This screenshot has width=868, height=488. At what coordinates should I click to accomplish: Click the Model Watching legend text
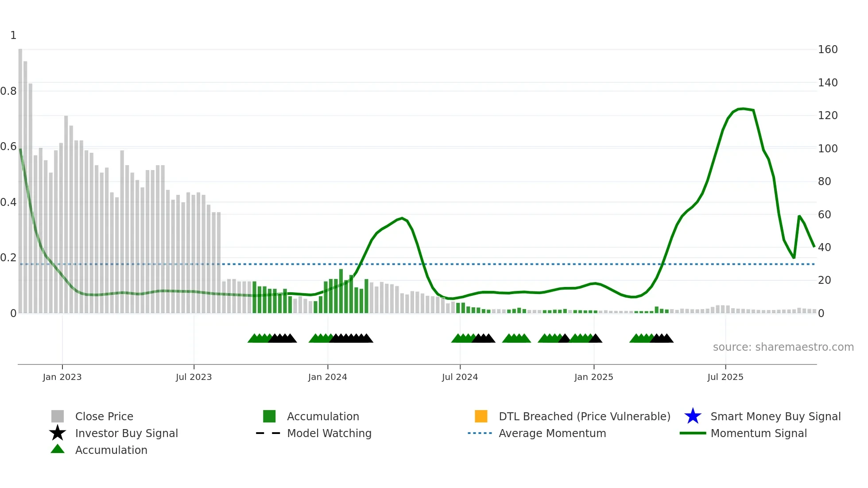pyautogui.click(x=329, y=433)
